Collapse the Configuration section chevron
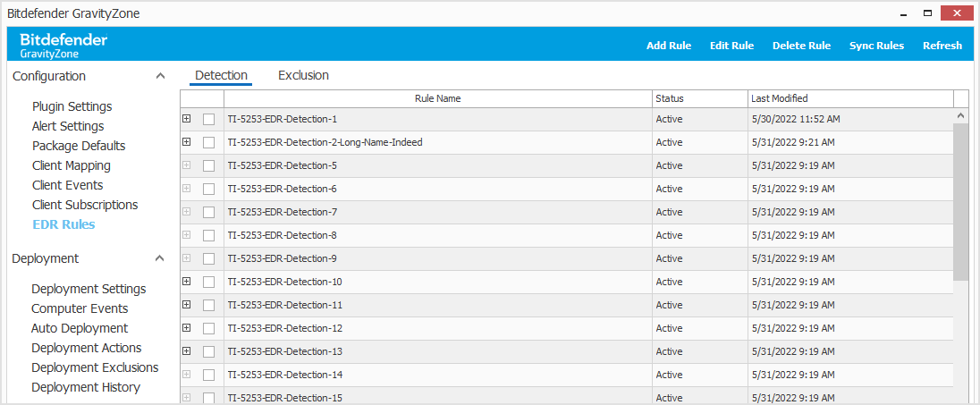 coord(160,76)
